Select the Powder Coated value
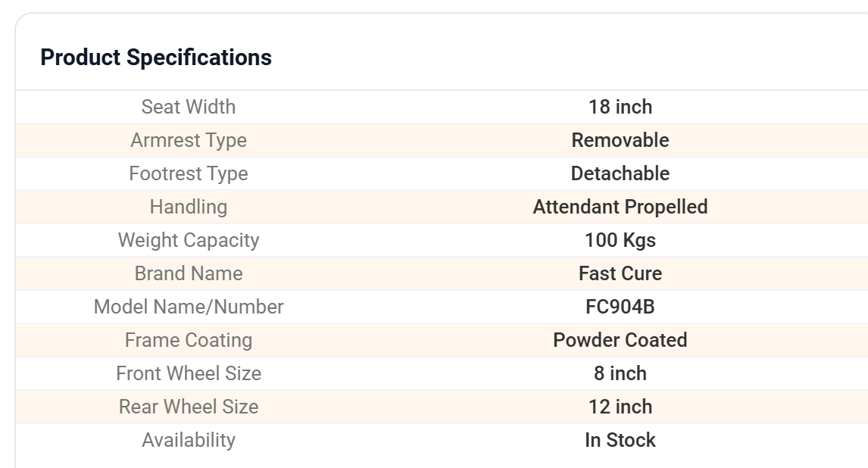 [620, 340]
